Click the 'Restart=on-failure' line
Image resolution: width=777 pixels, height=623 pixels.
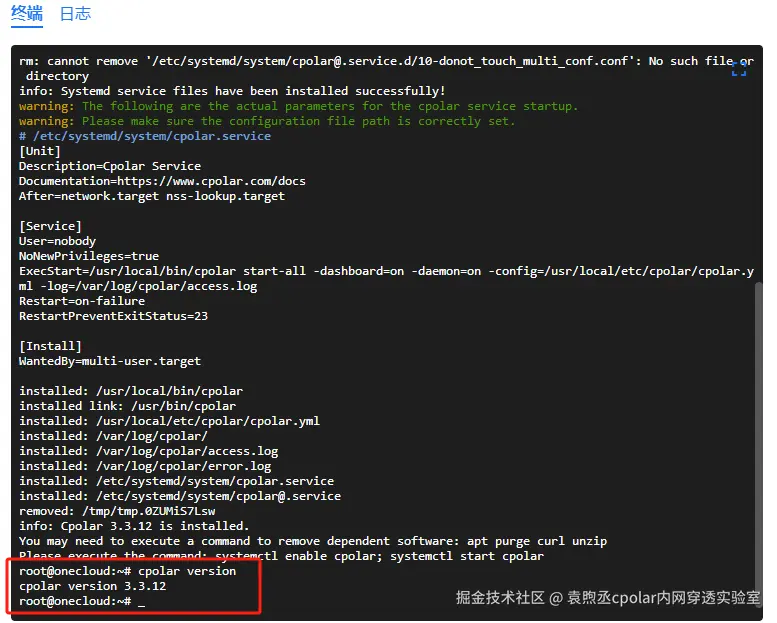tap(82, 301)
